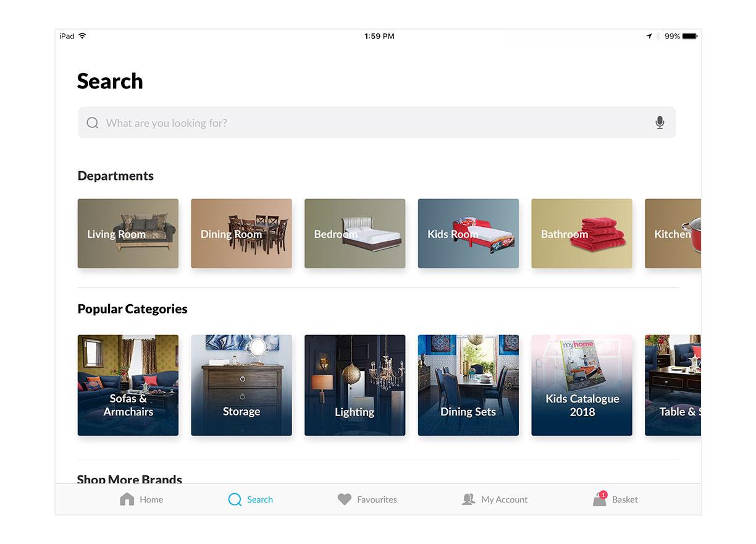Select the Search tab in bottom bar
The height and width of the screenshot is (544, 756).
click(250, 499)
